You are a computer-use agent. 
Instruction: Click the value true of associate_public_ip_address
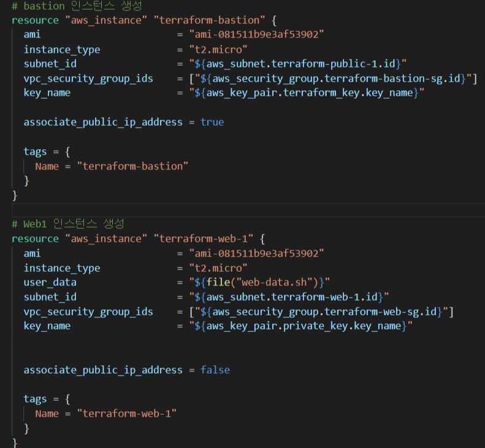point(212,122)
